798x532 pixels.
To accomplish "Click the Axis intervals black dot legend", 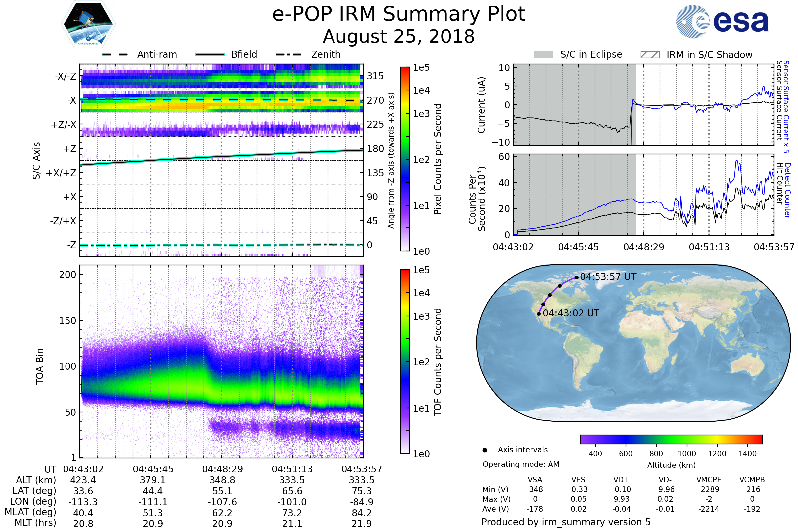I will [x=485, y=450].
